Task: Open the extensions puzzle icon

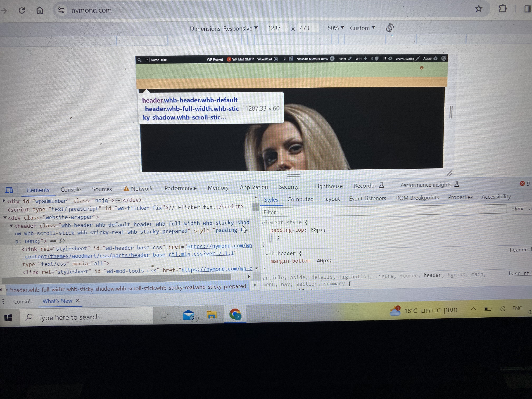Action: (x=503, y=9)
